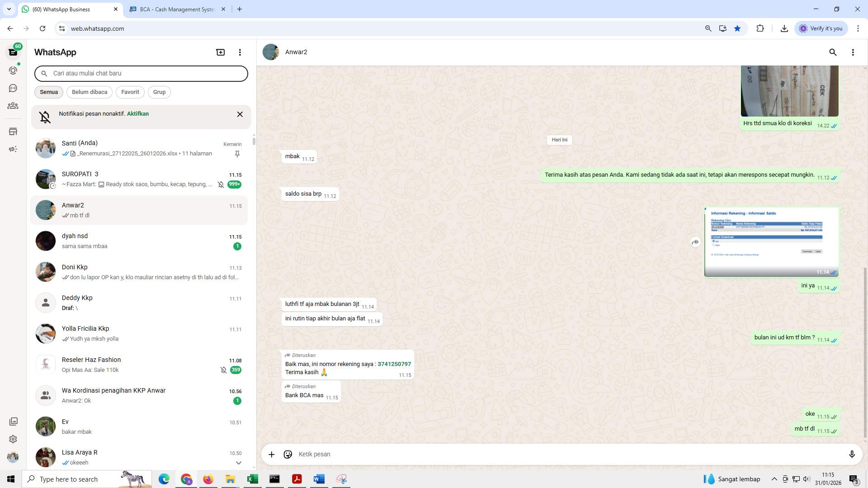Open the Channels icon in the sidebar
This screenshot has width=868, height=488.
pos(13,88)
